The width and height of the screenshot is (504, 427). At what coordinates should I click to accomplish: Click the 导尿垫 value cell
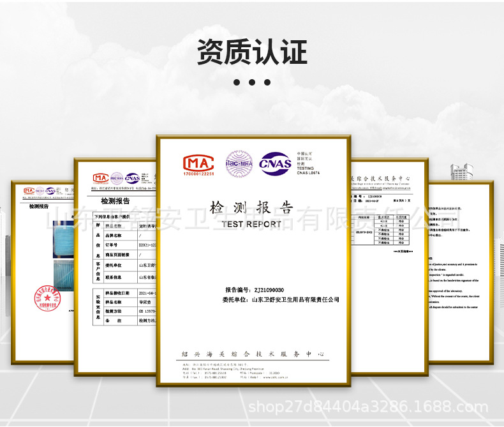[147, 303]
